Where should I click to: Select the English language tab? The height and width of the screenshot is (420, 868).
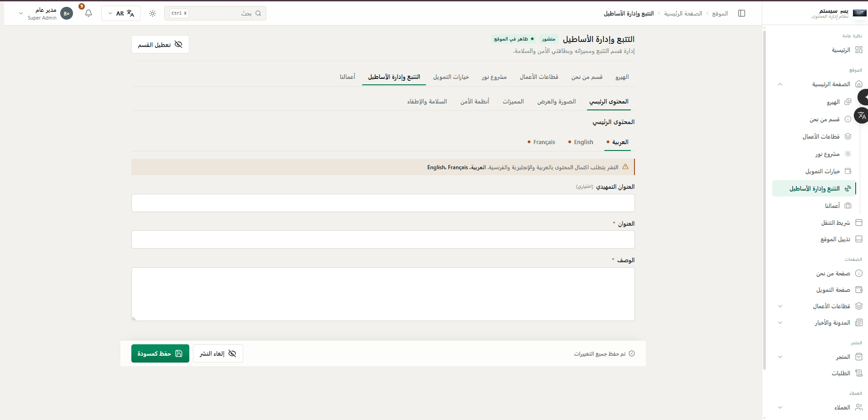click(x=581, y=142)
